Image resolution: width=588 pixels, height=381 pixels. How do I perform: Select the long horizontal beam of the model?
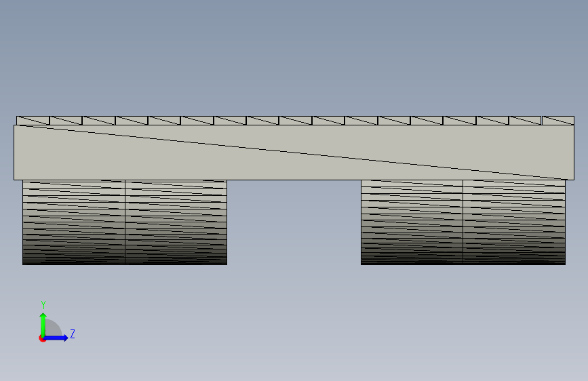[x=294, y=153]
